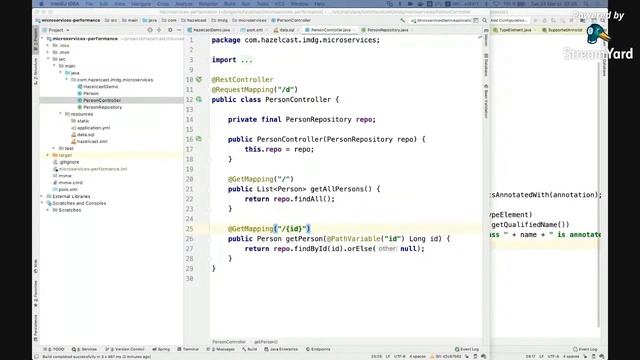Image resolution: width=640 pixels, height=360 pixels.
Task: Click expand/collapse all icon in Project panel
Action: point(159,30)
